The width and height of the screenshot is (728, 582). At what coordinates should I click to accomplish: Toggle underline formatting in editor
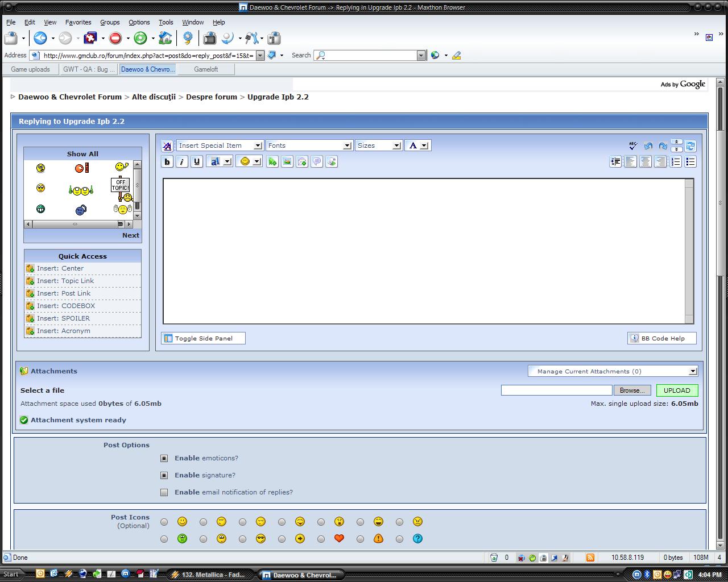point(197,162)
